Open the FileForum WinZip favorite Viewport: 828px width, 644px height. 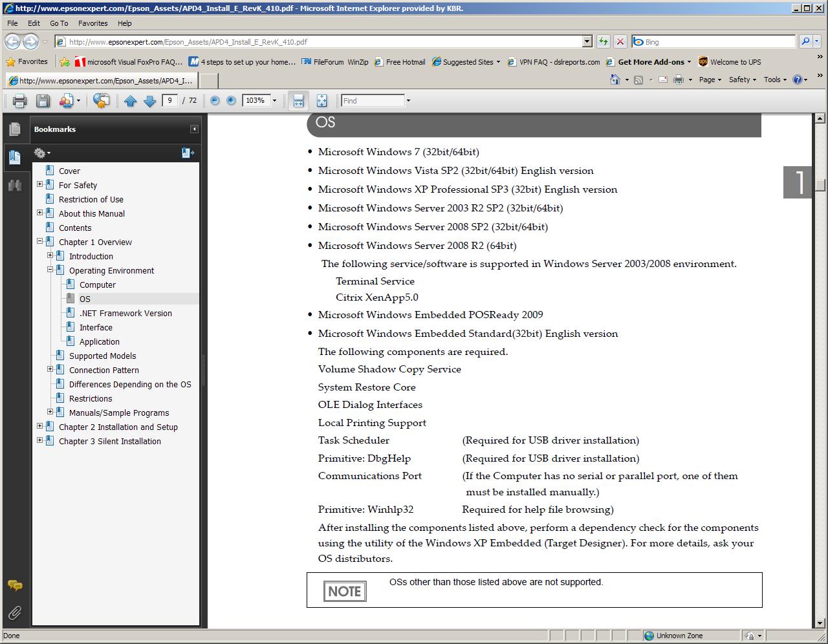335,62
